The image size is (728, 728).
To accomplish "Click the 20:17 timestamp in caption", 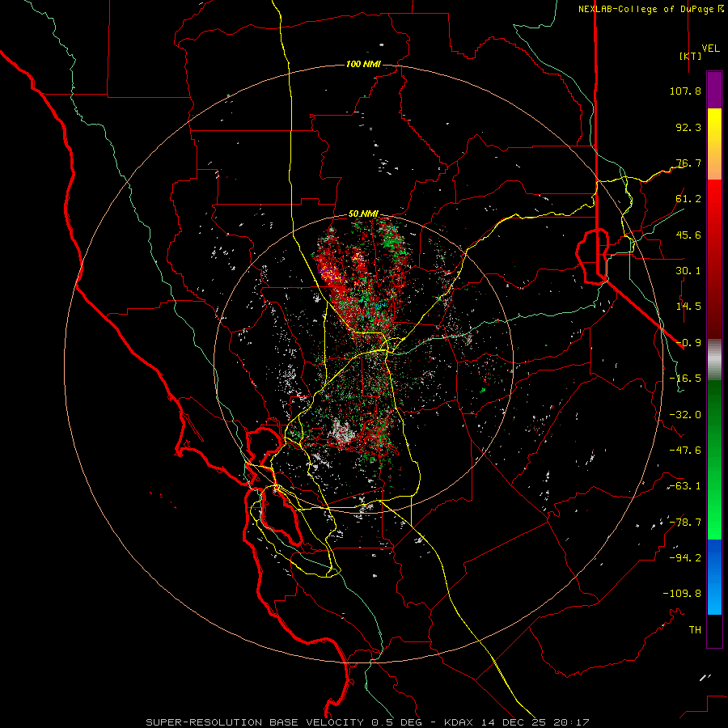I will (574, 722).
